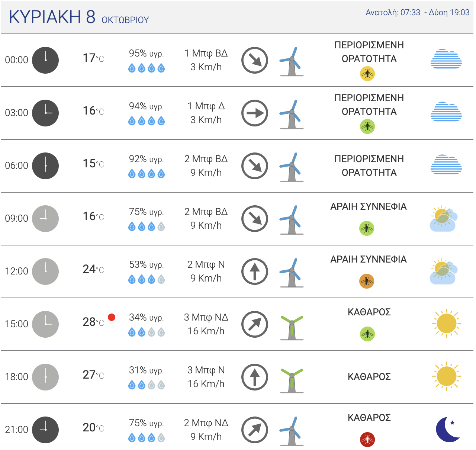Click the red mosquito icon at 21:00
Viewport: 476px width, 450px height.
click(x=367, y=440)
